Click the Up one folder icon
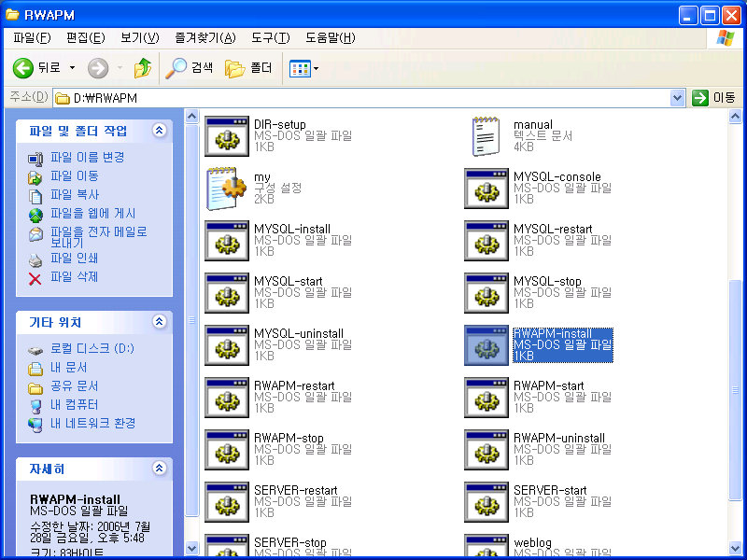 (x=142, y=68)
